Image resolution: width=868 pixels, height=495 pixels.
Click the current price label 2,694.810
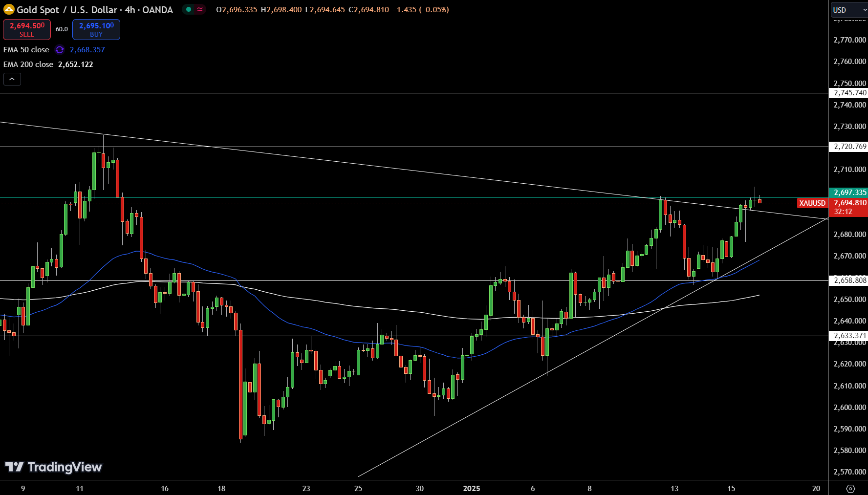(x=850, y=203)
